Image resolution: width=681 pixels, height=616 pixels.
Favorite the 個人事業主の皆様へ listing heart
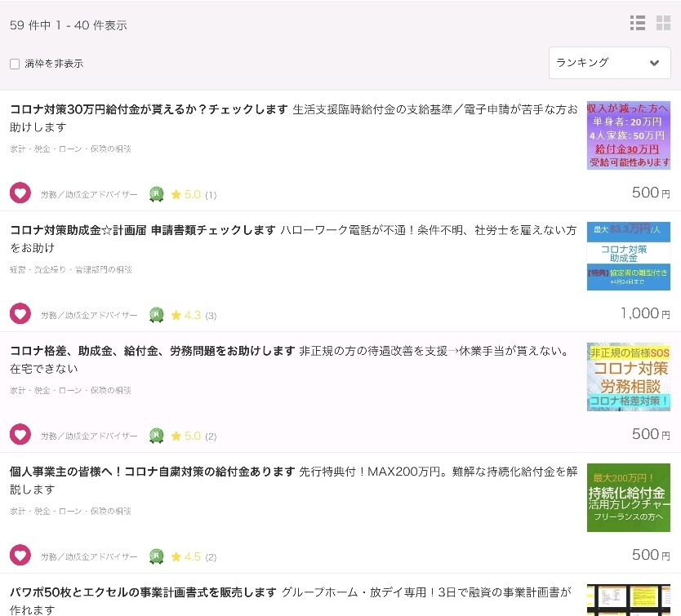tap(20, 555)
